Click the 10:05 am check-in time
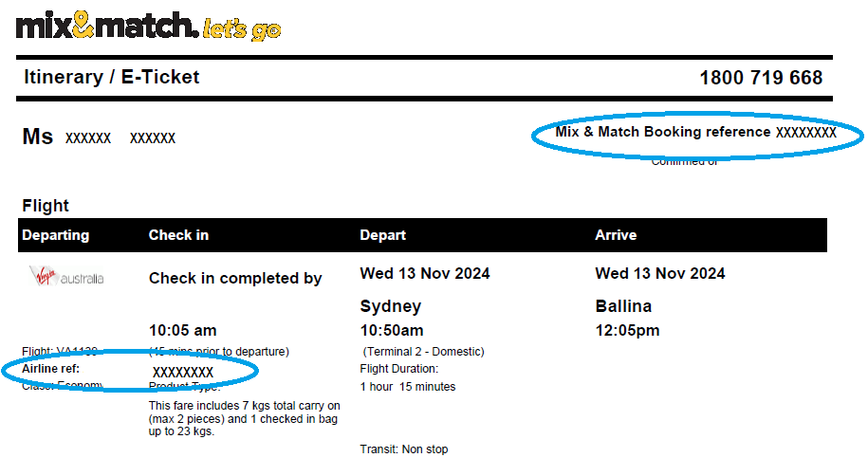Image resolution: width=868 pixels, height=476 pixels. (183, 330)
